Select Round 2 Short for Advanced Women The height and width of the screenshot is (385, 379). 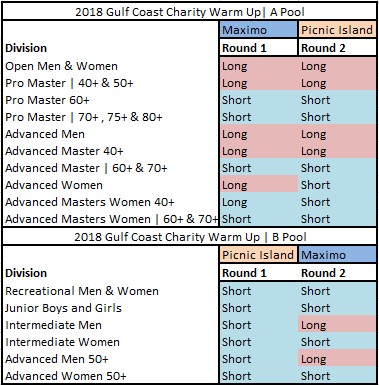pyautogui.click(x=337, y=185)
